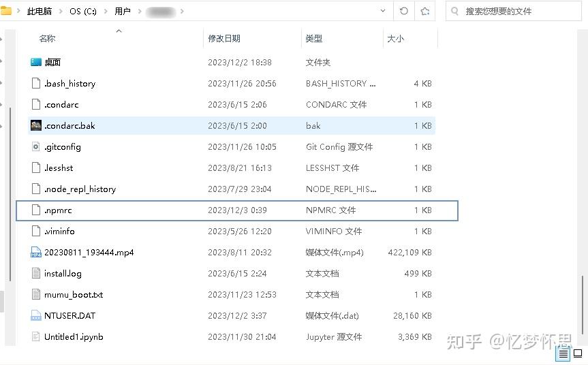Switch to large icons view

point(578,353)
